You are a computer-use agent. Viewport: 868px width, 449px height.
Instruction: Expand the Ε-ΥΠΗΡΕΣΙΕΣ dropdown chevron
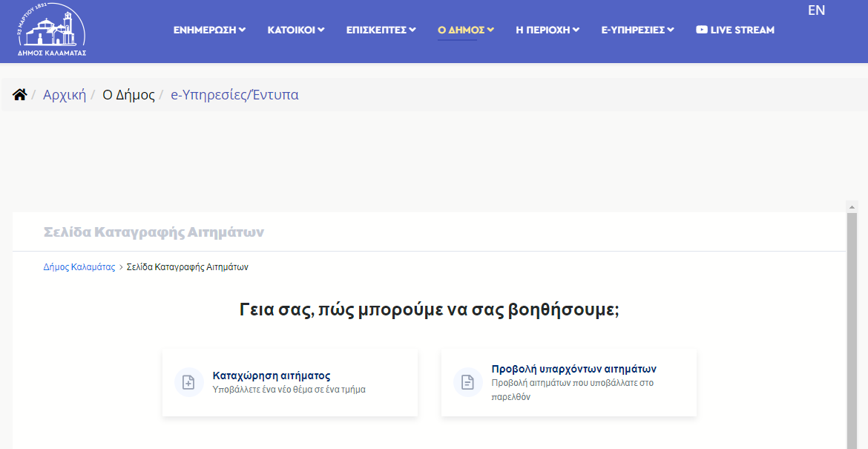671,30
